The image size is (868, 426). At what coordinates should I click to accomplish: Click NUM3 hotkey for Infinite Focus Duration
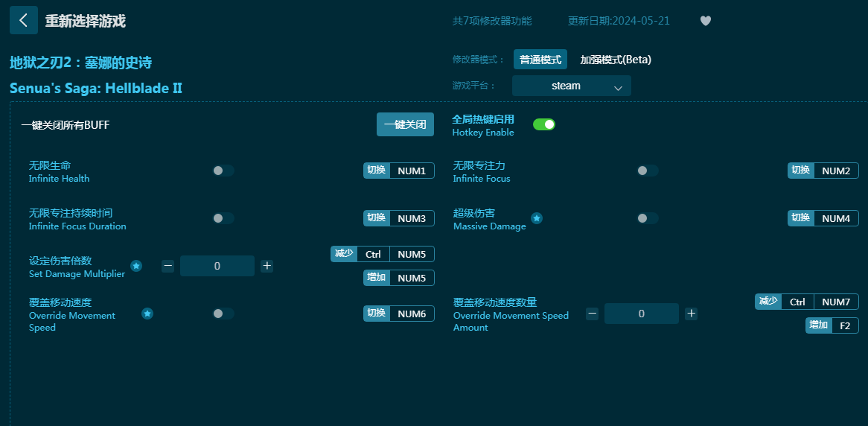coord(412,218)
